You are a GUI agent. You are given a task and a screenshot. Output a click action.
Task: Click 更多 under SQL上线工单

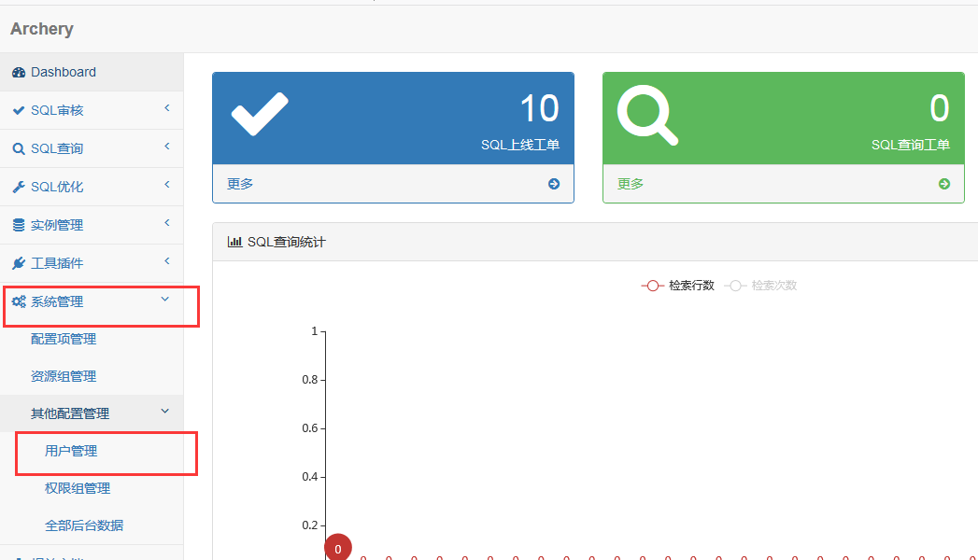(240, 184)
